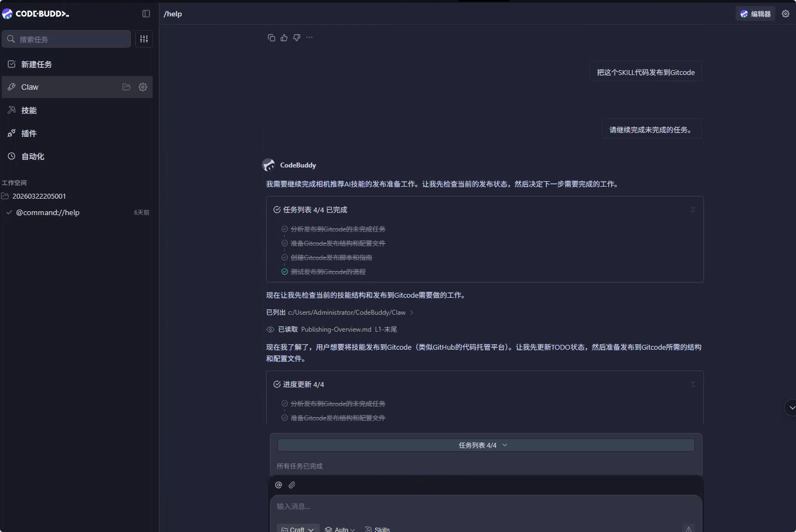The height and width of the screenshot is (532, 796).
Task: Open Claw settings gear icon
Action: pyautogui.click(x=143, y=87)
